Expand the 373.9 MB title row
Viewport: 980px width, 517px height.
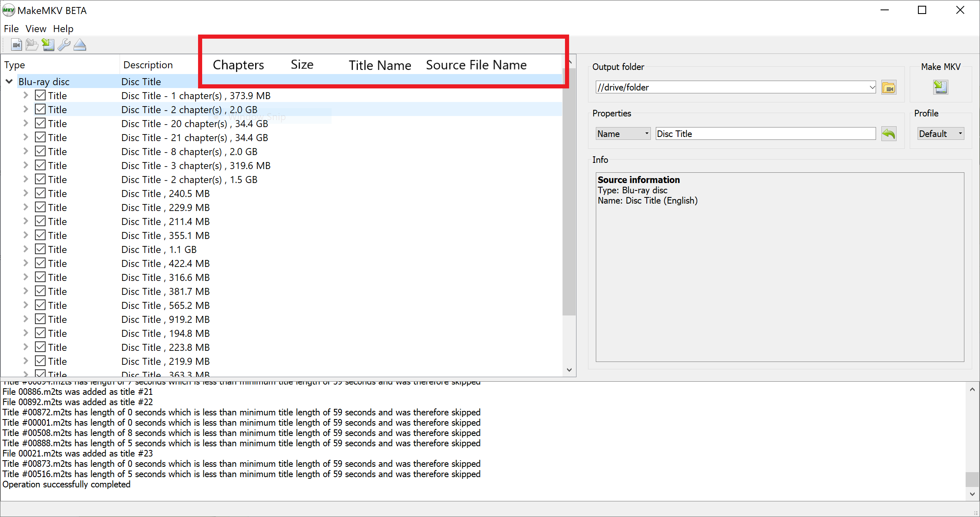point(25,95)
